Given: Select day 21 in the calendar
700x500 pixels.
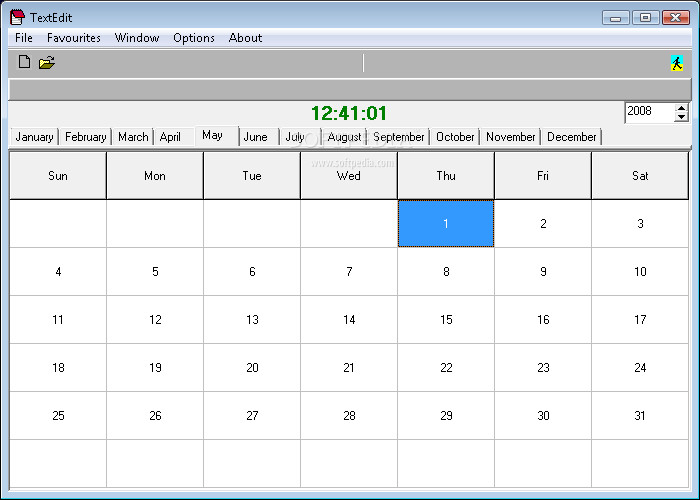Looking at the screenshot, I should (349, 367).
